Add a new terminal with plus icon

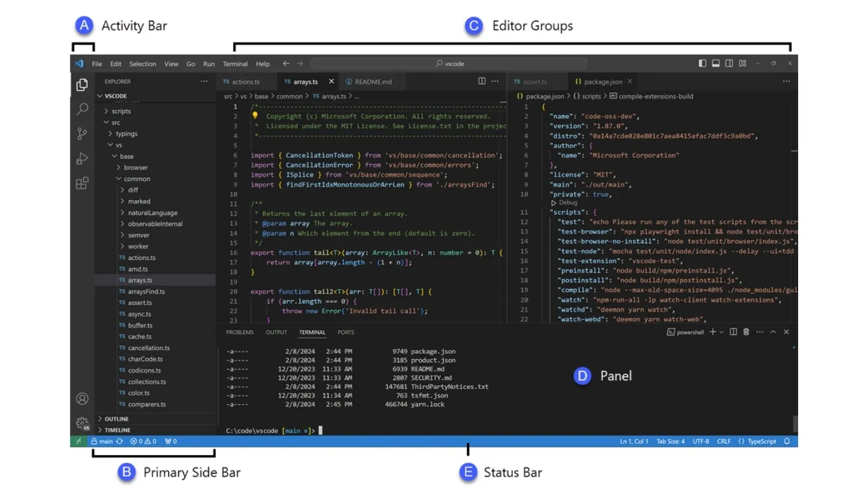point(712,332)
